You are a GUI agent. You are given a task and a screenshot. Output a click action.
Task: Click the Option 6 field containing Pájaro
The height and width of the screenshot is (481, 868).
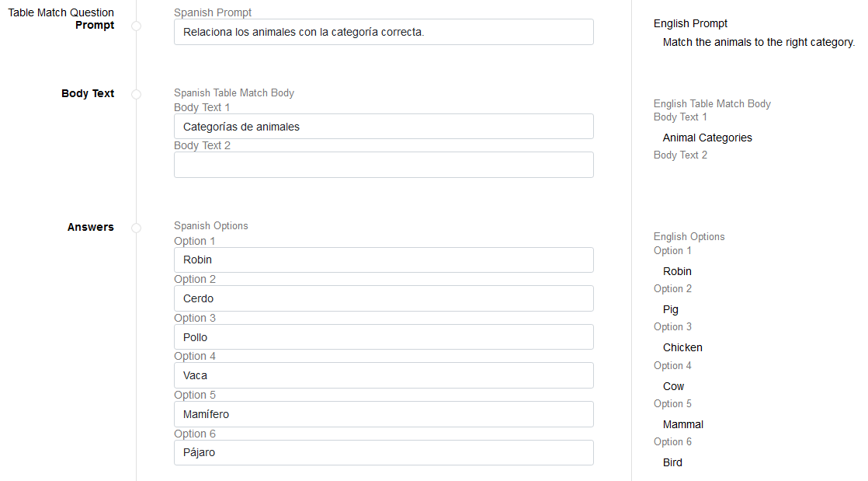[x=384, y=452]
